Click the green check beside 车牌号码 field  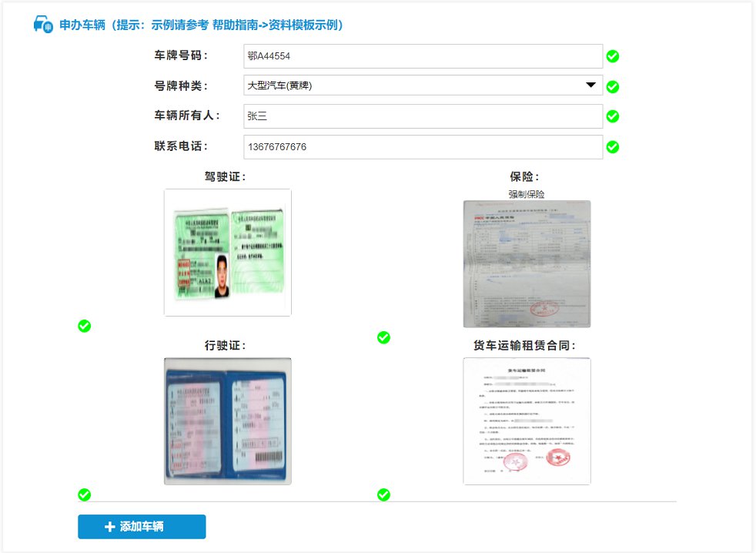[x=613, y=56]
